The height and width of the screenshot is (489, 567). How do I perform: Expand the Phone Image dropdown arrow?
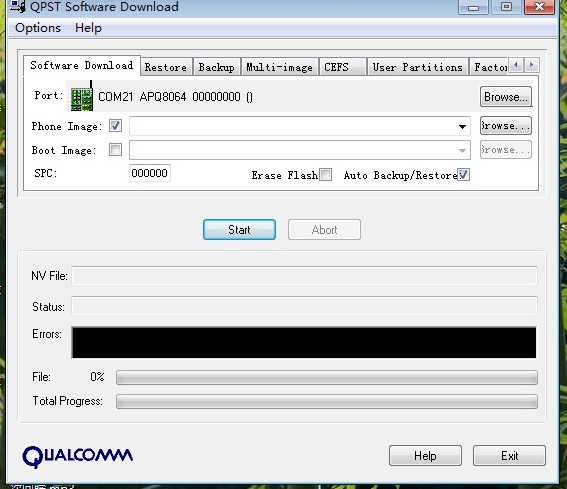click(462, 127)
